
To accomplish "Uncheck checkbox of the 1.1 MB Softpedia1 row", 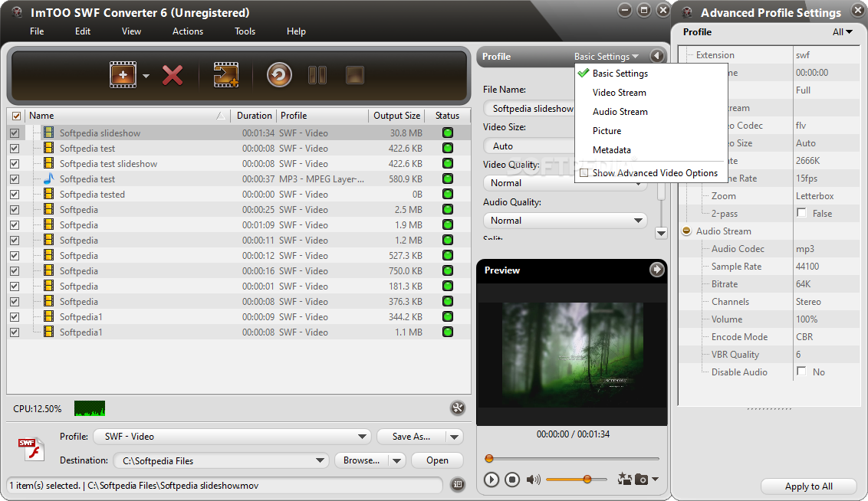I will pyautogui.click(x=15, y=332).
